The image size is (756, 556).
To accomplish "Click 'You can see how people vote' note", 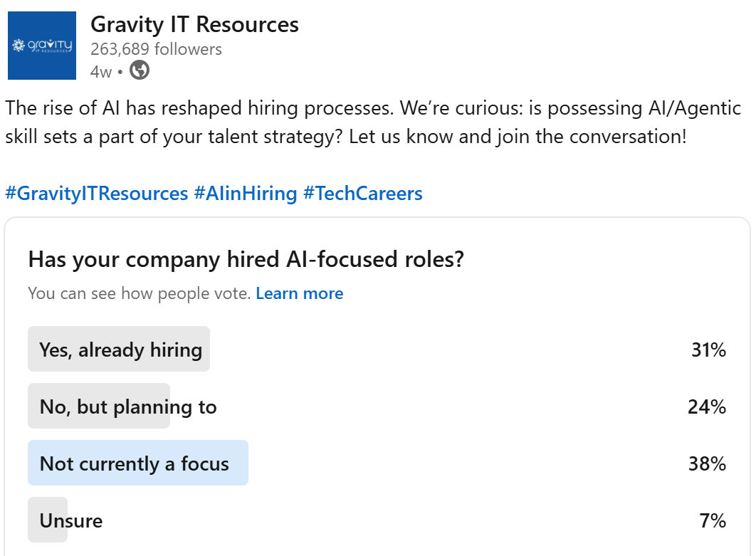I will click(x=139, y=293).
